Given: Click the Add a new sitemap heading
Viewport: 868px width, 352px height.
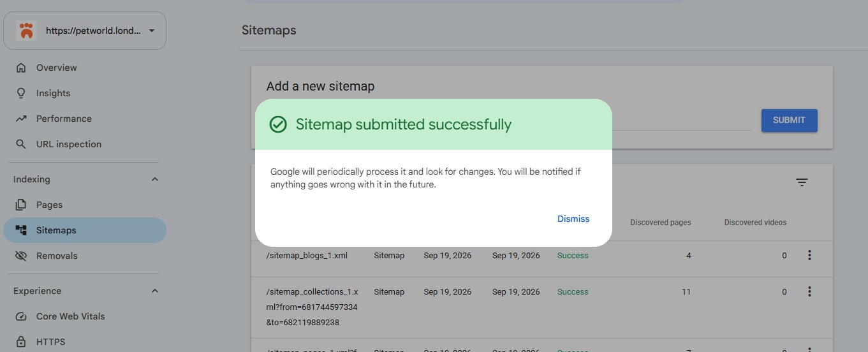Looking at the screenshot, I should click(x=320, y=86).
